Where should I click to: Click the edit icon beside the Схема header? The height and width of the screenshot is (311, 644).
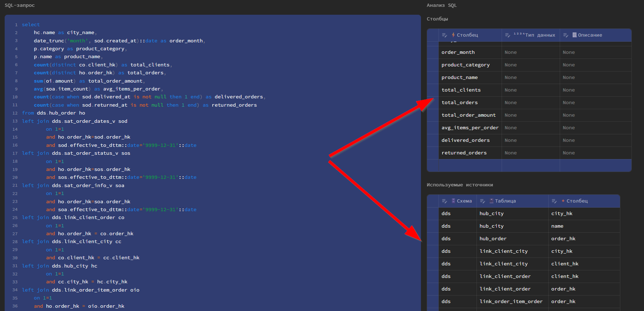pyautogui.click(x=445, y=201)
